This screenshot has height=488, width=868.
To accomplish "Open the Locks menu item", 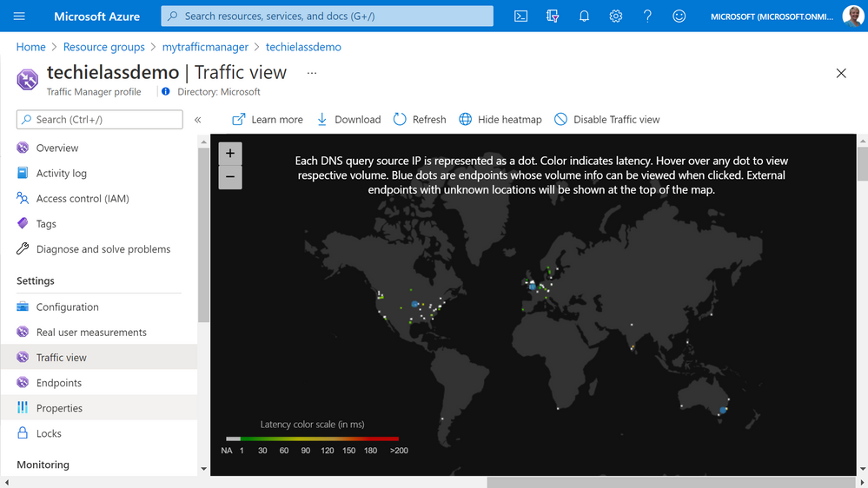I will coord(99,434).
